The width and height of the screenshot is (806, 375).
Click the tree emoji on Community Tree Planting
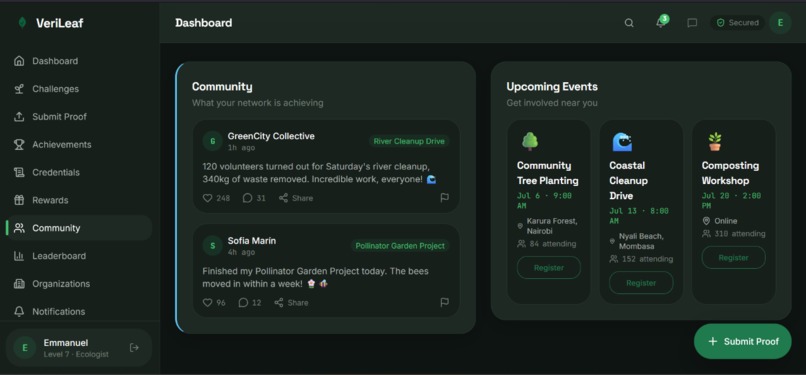(529, 141)
